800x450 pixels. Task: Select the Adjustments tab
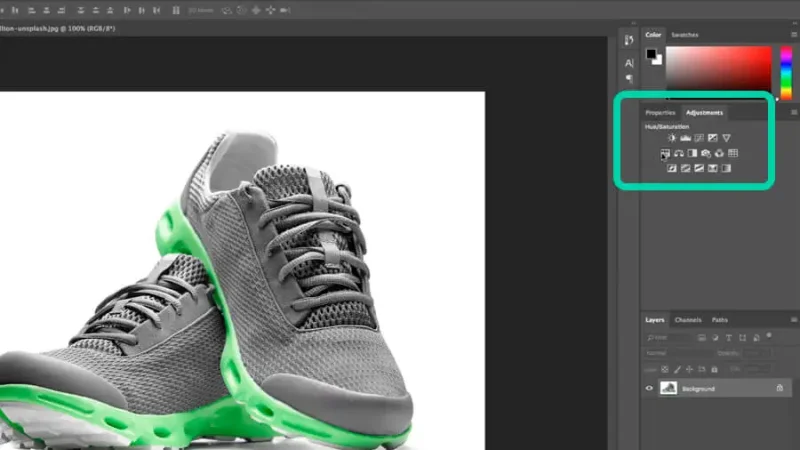point(704,113)
